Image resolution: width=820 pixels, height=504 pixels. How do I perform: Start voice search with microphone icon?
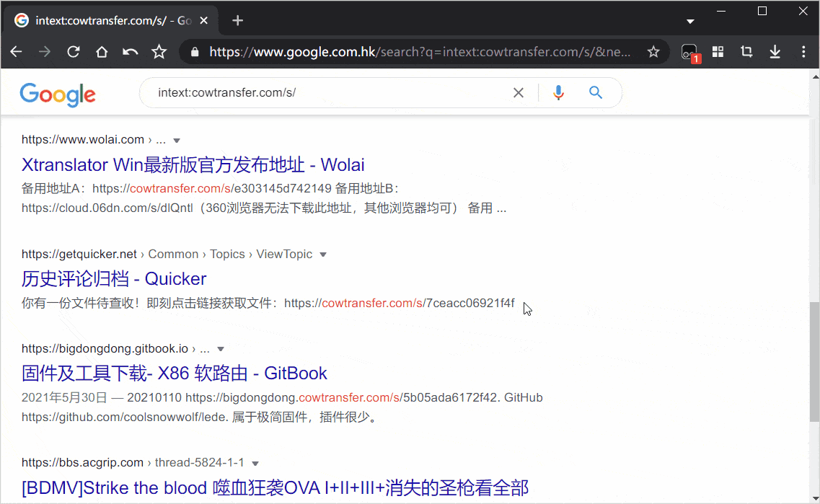[558, 92]
